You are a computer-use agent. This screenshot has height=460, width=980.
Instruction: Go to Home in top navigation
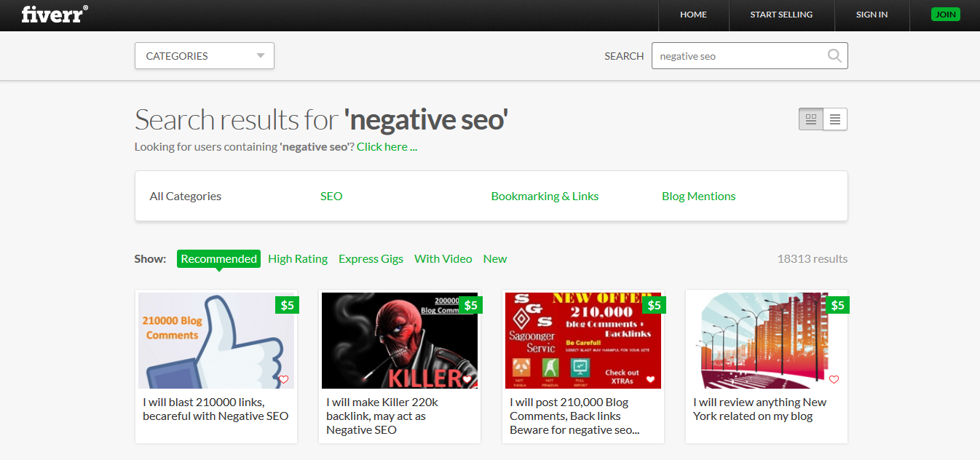pos(693,15)
